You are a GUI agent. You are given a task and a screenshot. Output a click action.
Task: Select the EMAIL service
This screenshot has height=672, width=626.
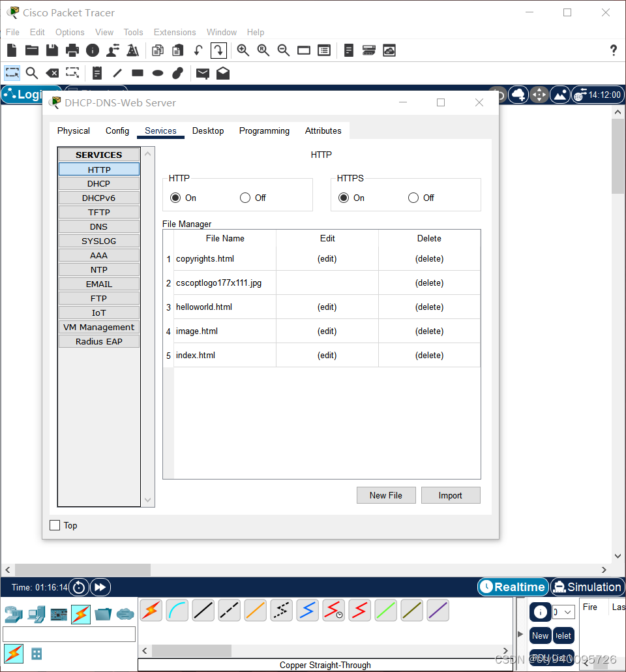pyautogui.click(x=99, y=284)
